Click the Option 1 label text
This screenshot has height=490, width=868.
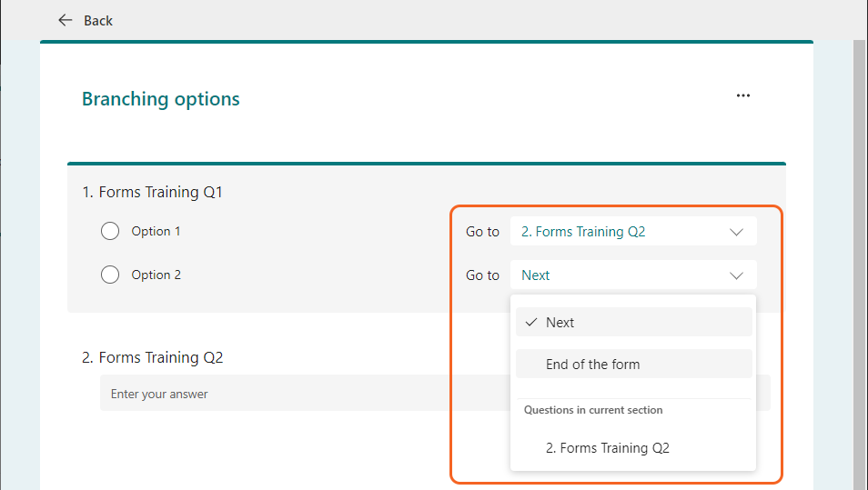tap(156, 231)
